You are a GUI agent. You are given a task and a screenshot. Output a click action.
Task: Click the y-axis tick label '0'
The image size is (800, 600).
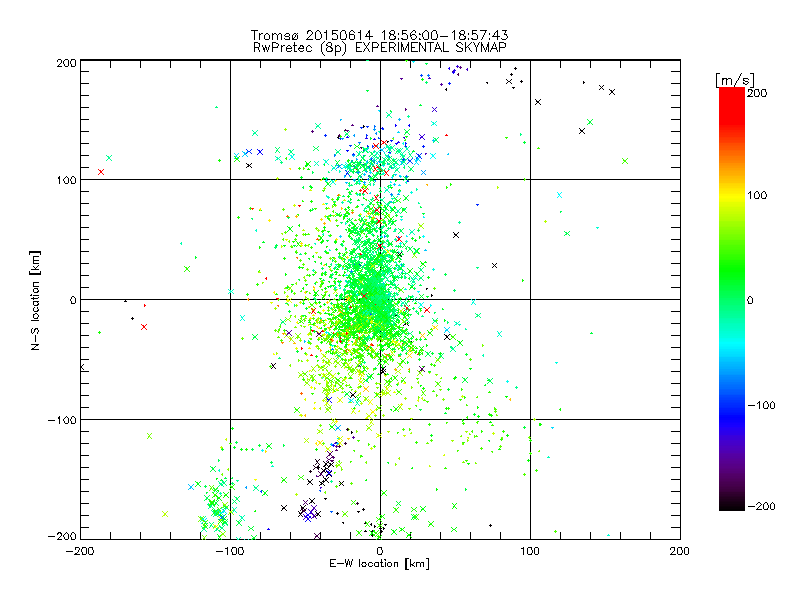click(x=73, y=300)
